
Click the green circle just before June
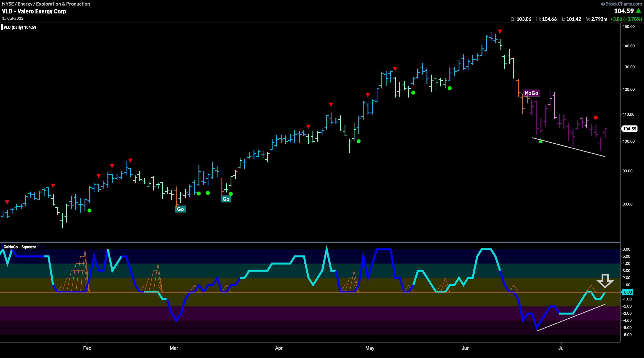coord(449,88)
